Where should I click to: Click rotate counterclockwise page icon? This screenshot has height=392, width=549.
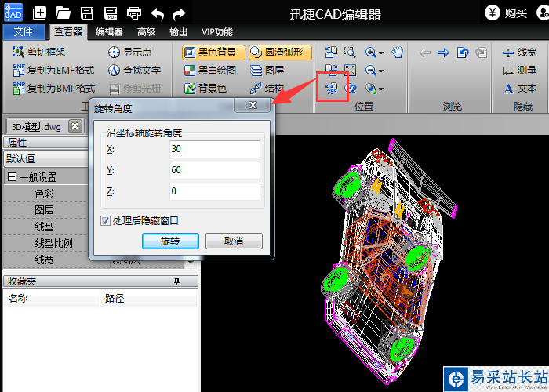pyautogui.click(x=331, y=53)
